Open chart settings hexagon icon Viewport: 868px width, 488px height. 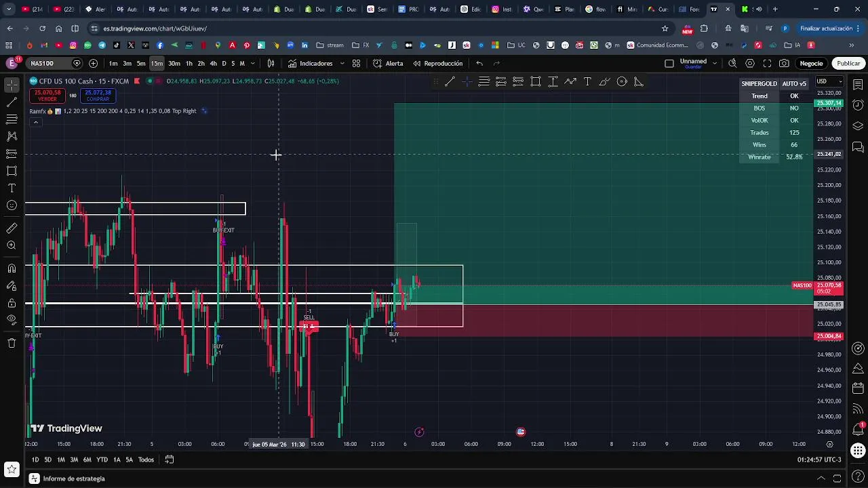pos(750,63)
